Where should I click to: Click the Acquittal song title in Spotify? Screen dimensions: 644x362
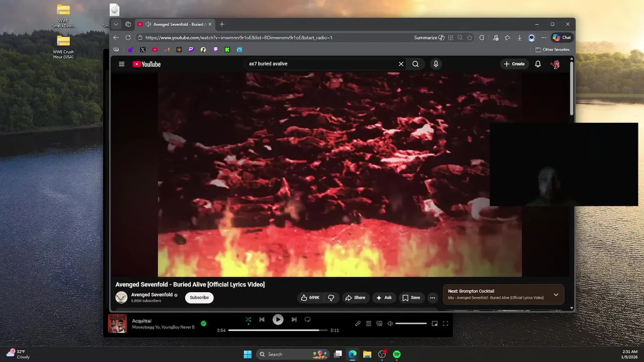point(142,321)
